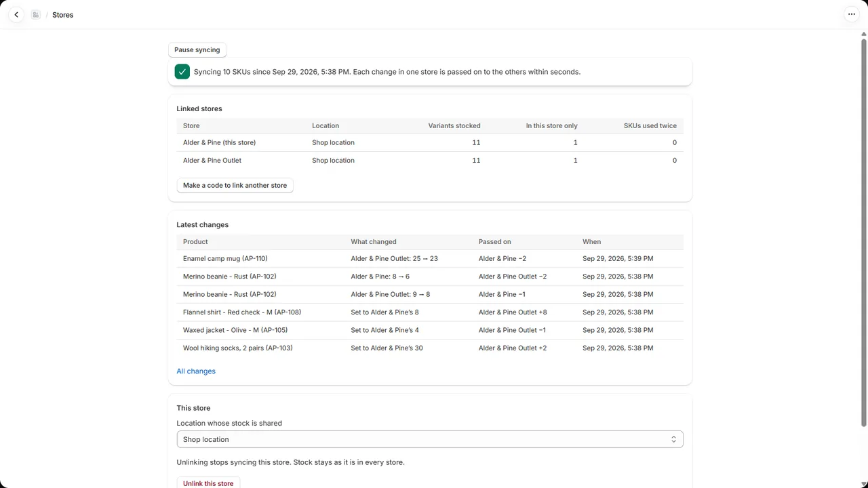Screen dimensions: 868x488
Task: Open the app icon in breadcrumb
Action: coord(36,14)
